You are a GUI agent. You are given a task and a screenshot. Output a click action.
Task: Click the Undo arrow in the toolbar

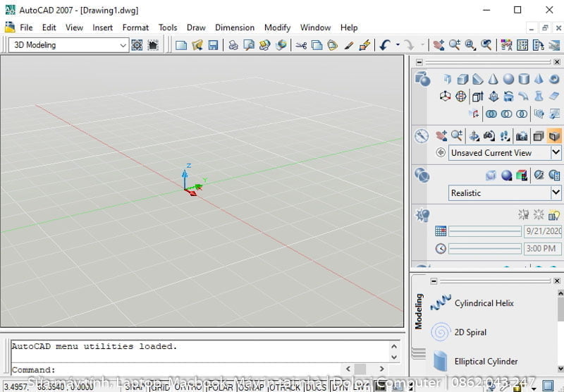(384, 45)
